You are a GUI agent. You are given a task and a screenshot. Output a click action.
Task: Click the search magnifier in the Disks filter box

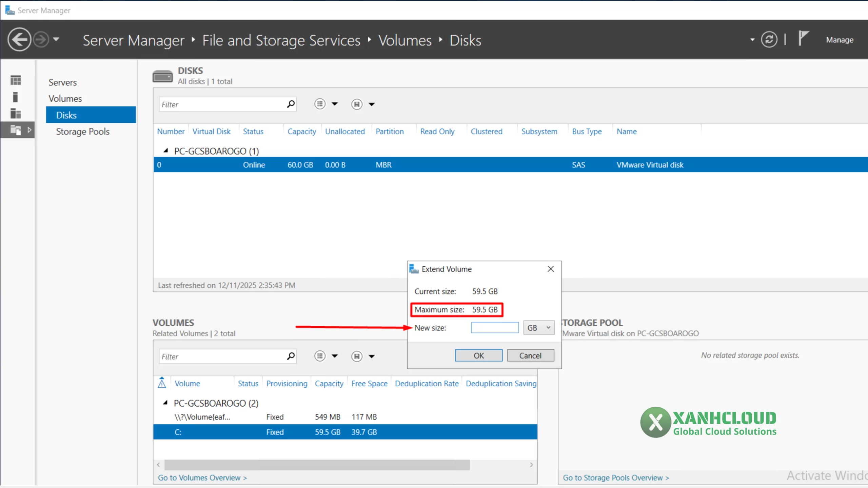pyautogui.click(x=291, y=104)
